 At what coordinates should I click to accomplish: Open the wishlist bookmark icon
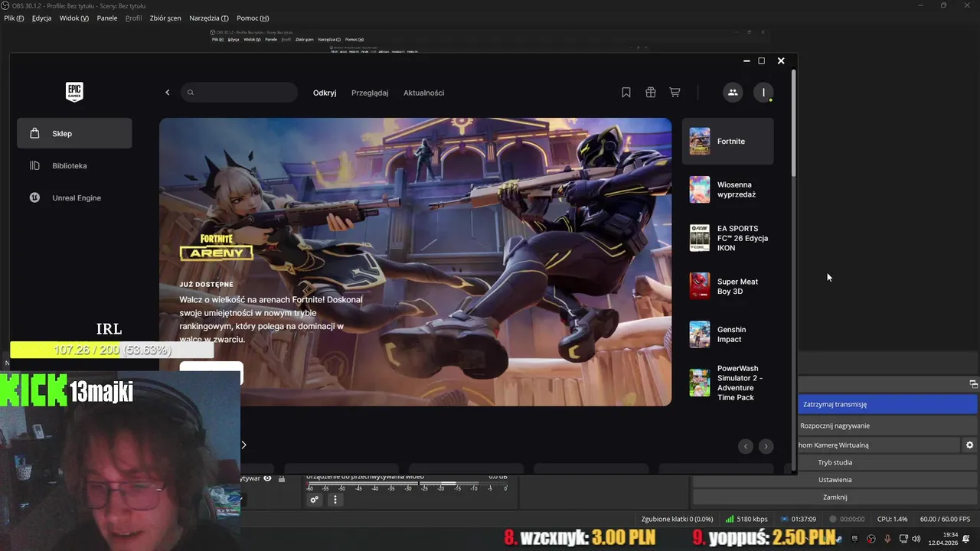coord(626,93)
